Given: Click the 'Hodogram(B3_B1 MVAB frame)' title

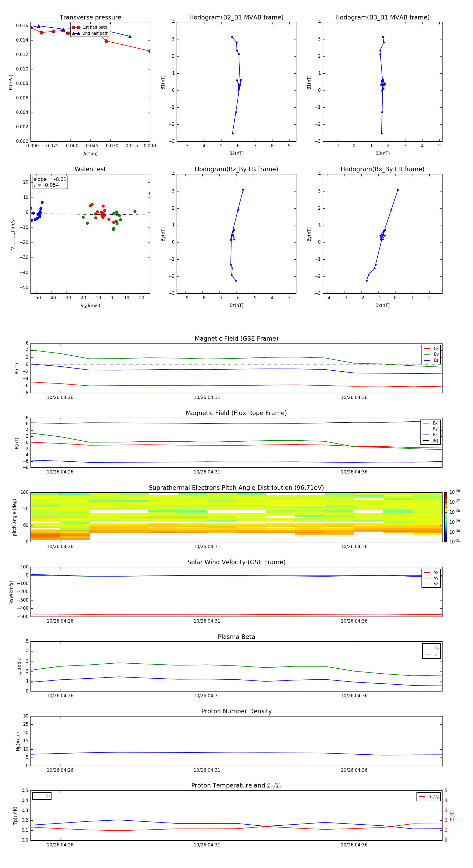Looking at the screenshot, I should [x=382, y=17].
